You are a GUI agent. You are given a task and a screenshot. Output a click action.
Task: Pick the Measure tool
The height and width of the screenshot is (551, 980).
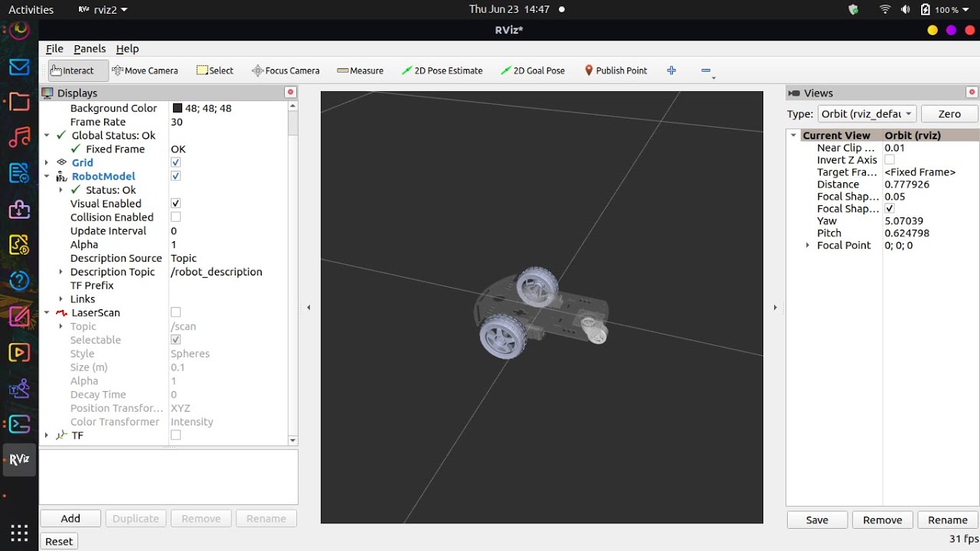(360, 70)
